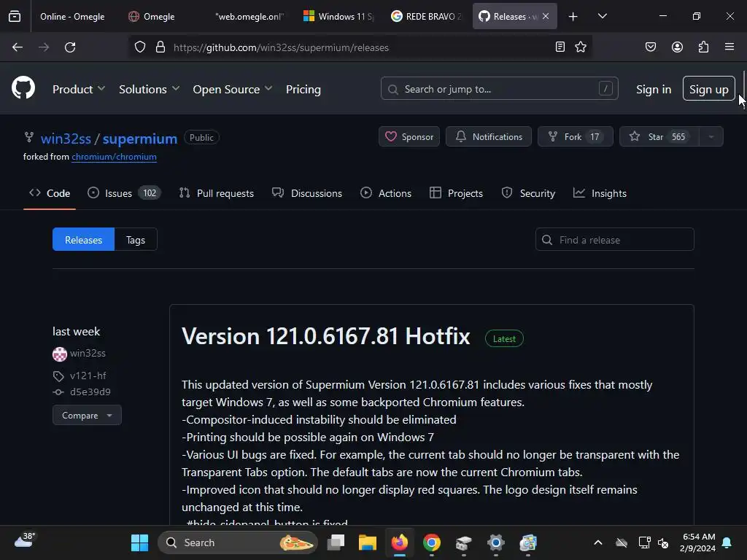Open a new tab with plus button
Viewport: 747px width, 560px height.
[573, 17]
